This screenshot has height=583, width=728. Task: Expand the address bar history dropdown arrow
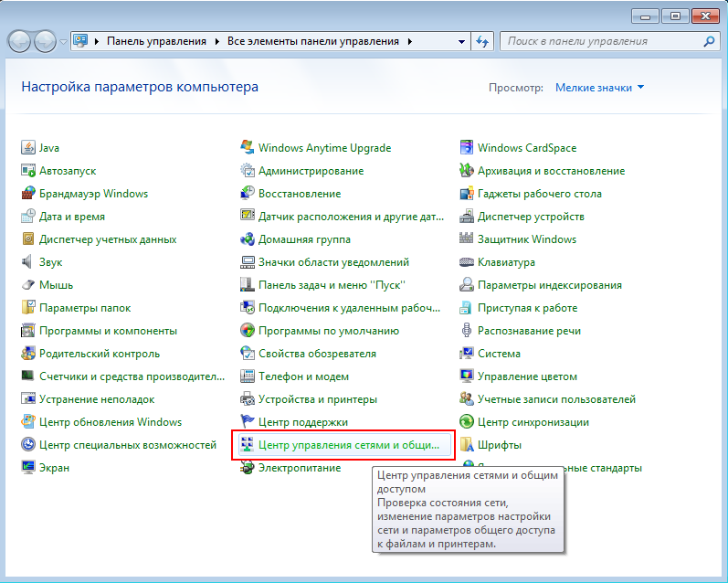(461, 41)
